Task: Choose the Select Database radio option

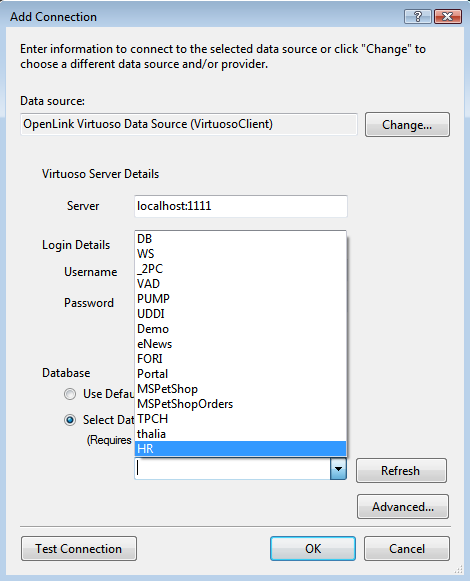Action: pyautogui.click(x=70, y=420)
